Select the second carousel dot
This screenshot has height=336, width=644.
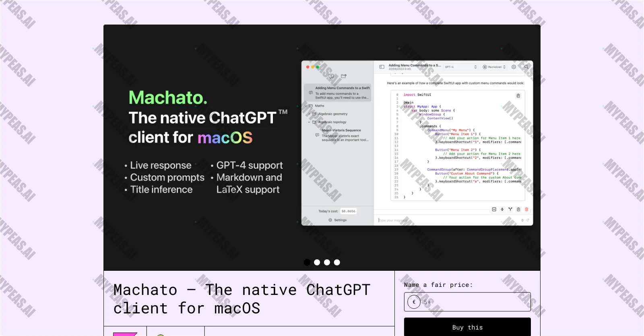pyautogui.click(x=317, y=262)
